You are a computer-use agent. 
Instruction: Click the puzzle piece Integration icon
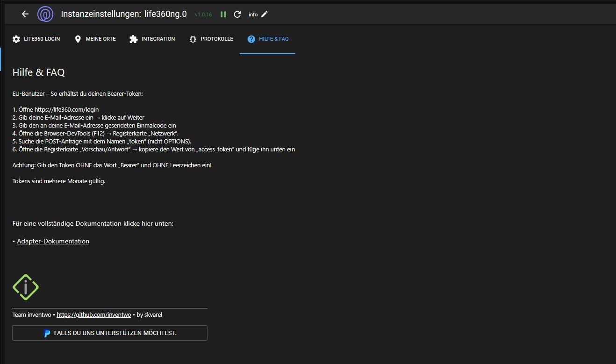134,39
